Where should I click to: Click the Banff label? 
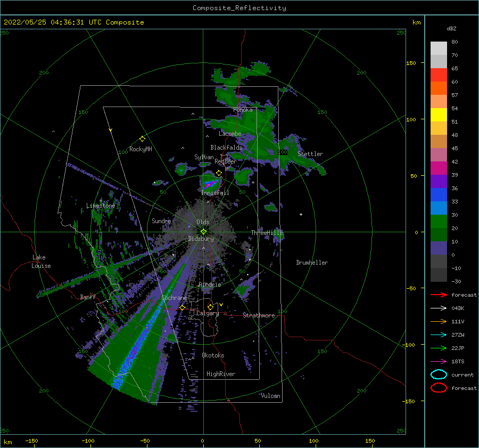pos(88,297)
